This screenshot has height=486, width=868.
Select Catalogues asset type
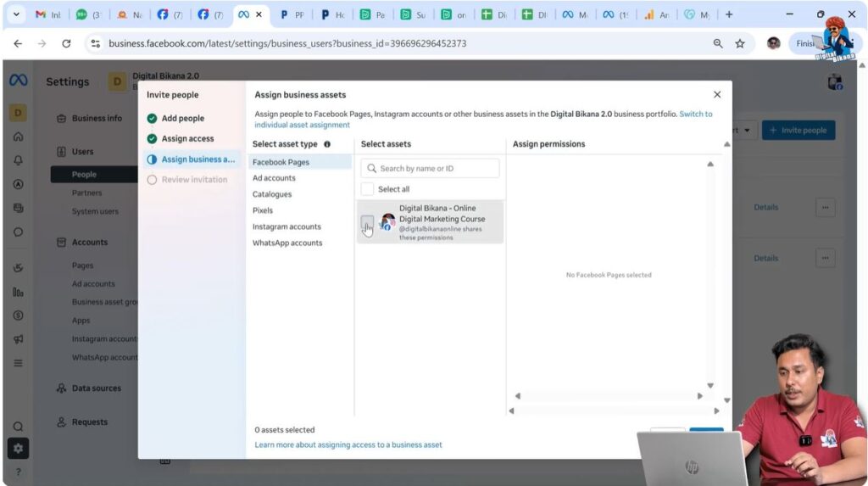coord(272,194)
